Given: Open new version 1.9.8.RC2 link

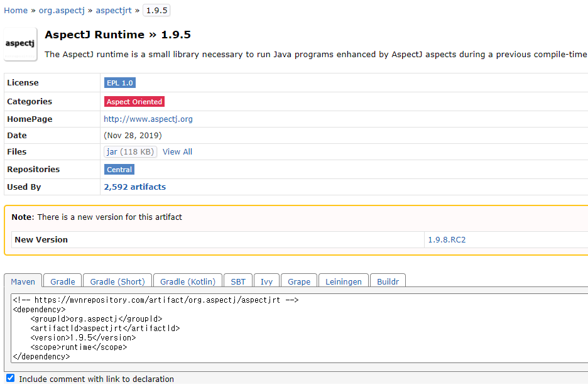Looking at the screenshot, I should (x=447, y=240).
